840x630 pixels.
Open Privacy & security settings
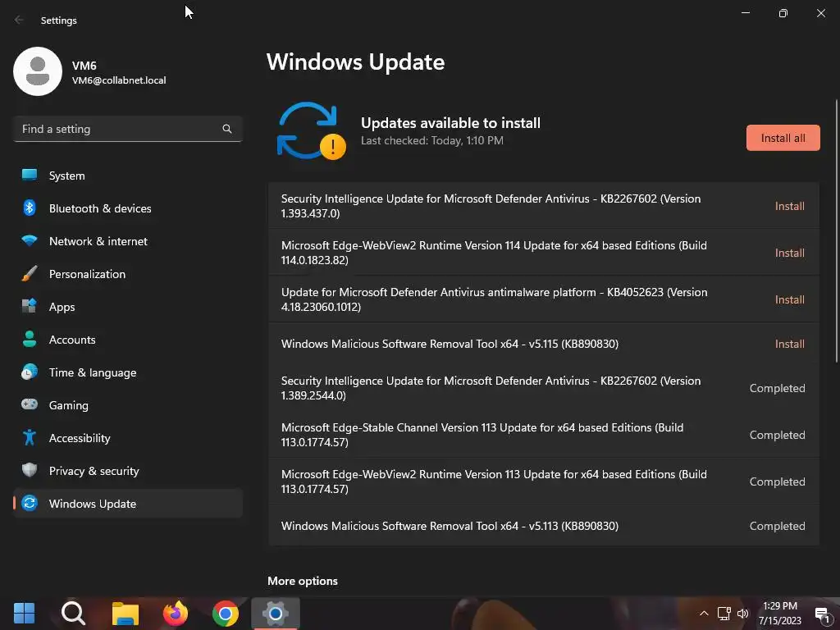(127, 470)
